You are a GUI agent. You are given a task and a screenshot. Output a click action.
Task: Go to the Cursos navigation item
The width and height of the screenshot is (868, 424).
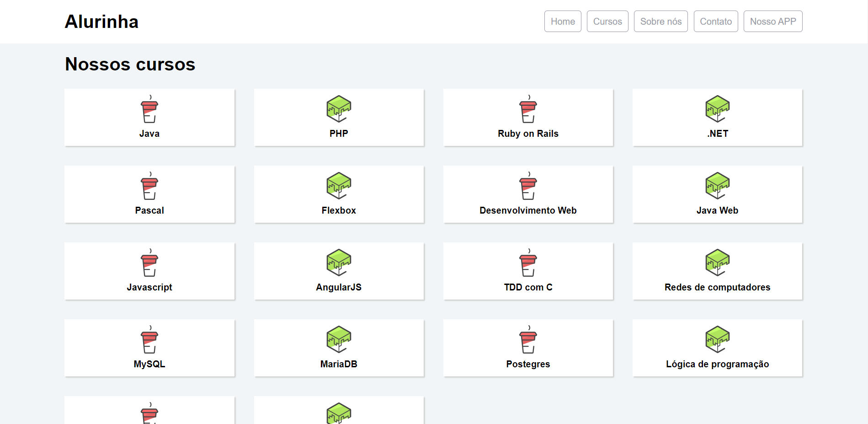point(607,21)
